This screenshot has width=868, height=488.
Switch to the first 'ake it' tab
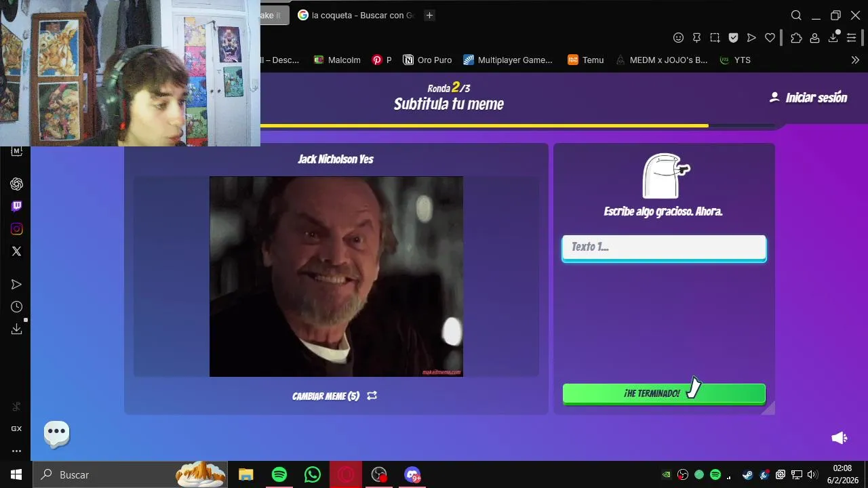(275, 15)
